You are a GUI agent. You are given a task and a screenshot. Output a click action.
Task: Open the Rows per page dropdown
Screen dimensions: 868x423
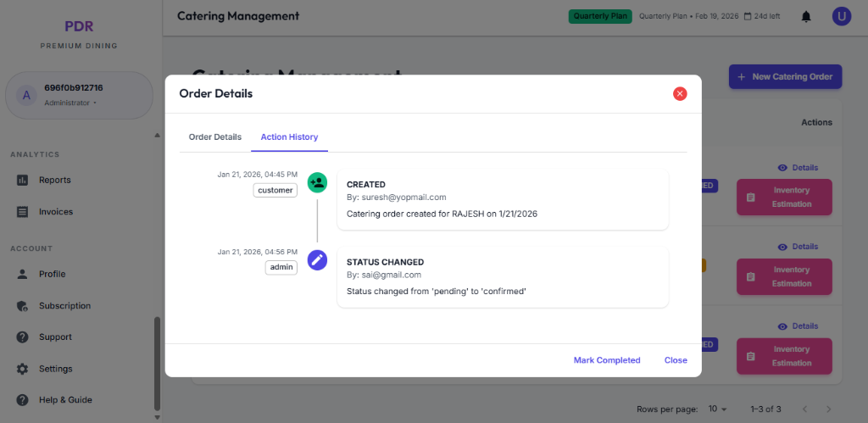point(718,409)
